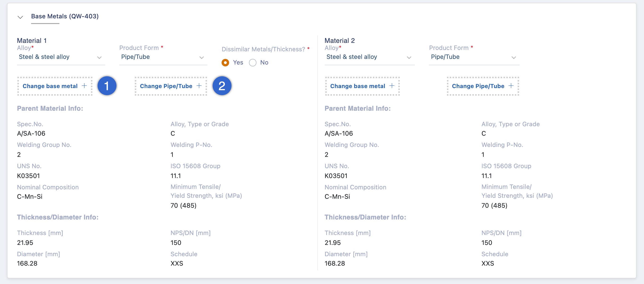The height and width of the screenshot is (284, 644).
Task: Click Material 1 tensile strength 70 (485)
Action: 183,206
